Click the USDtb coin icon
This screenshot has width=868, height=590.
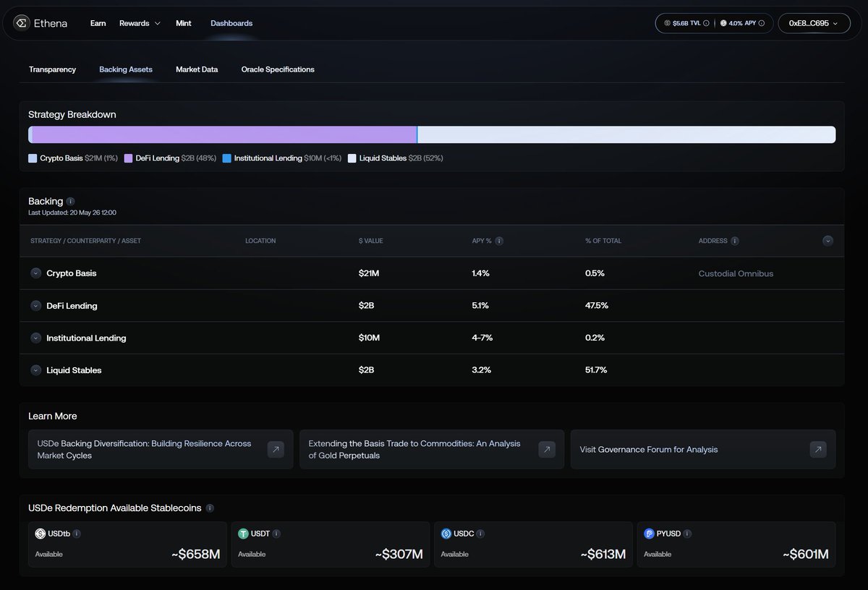pos(41,534)
